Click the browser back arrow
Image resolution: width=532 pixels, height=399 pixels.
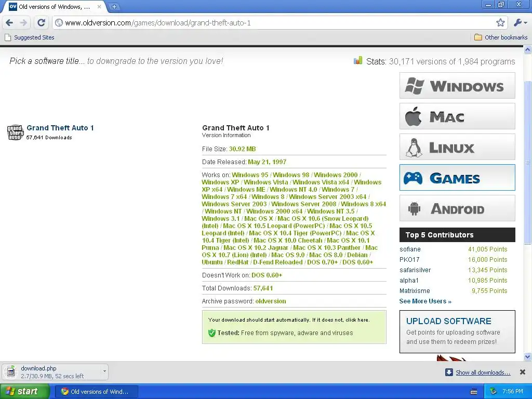9,23
